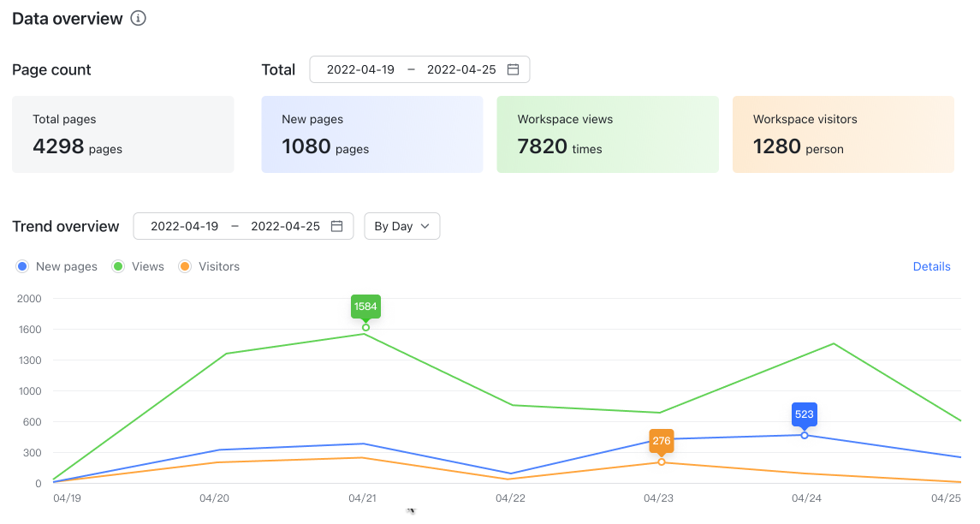Click the green Views legend dot

[117, 266]
